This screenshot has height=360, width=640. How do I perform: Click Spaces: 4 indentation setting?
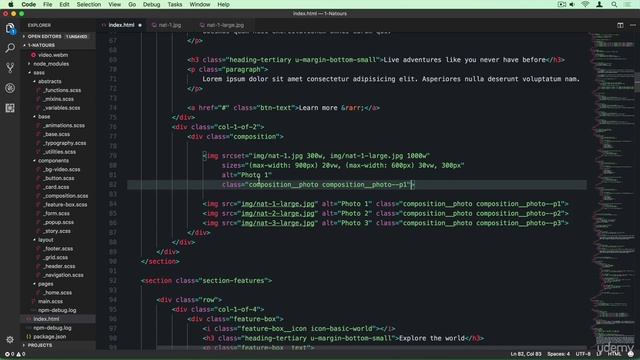(558, 354)
